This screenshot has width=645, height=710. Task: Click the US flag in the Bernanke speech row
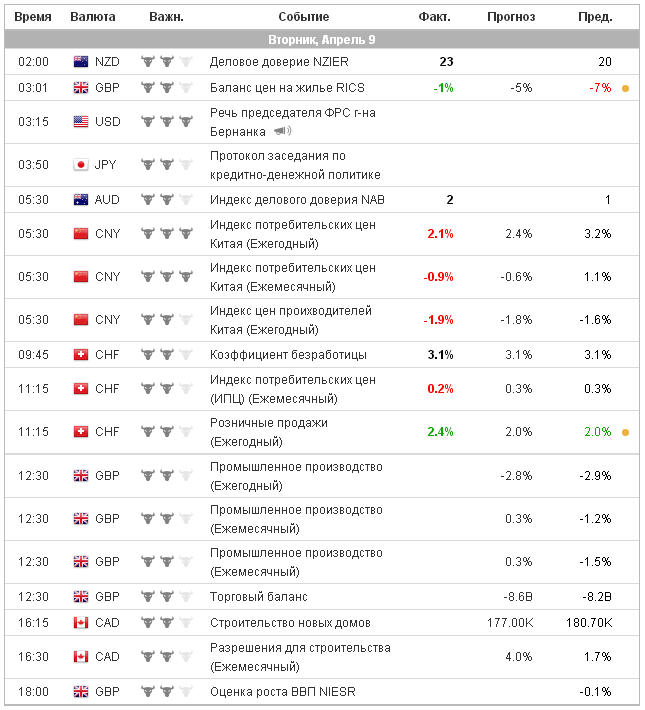click(x=81, y=122)
